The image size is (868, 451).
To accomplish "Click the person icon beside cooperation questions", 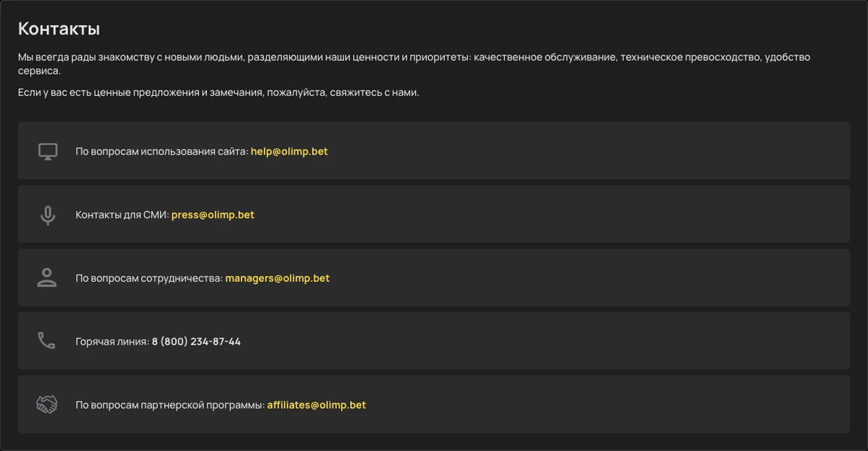I will pyautogui.click(x=47, y=278).
